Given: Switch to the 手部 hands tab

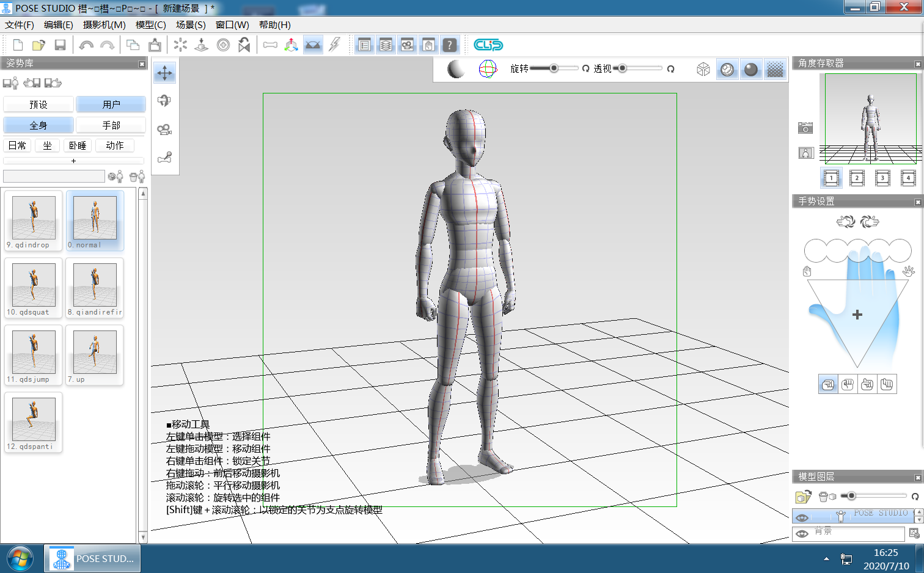Looking at the screenshot, I should pos(111,125).
